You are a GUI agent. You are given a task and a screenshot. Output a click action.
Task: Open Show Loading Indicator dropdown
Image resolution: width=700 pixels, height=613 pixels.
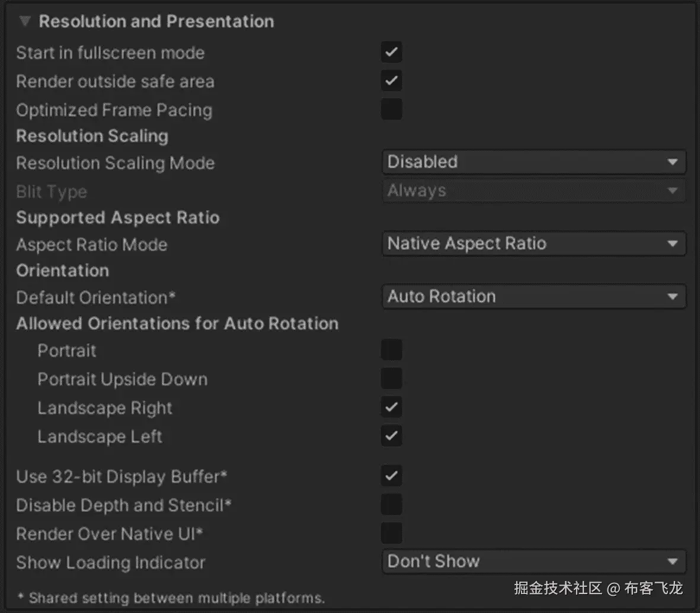533,561
